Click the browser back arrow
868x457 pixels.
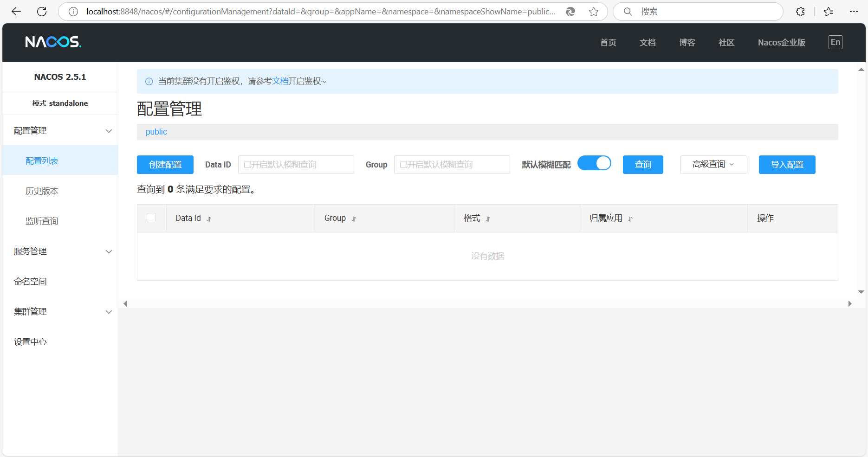click(16, 12)
